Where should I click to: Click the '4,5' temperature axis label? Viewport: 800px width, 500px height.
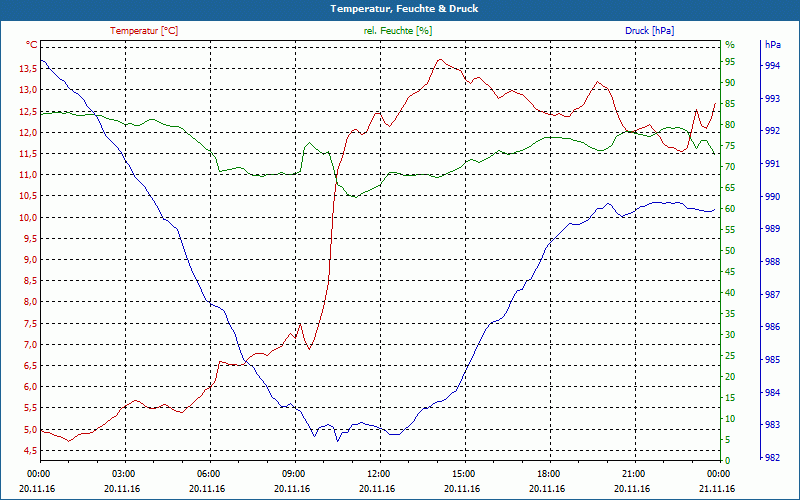point(30,451)
